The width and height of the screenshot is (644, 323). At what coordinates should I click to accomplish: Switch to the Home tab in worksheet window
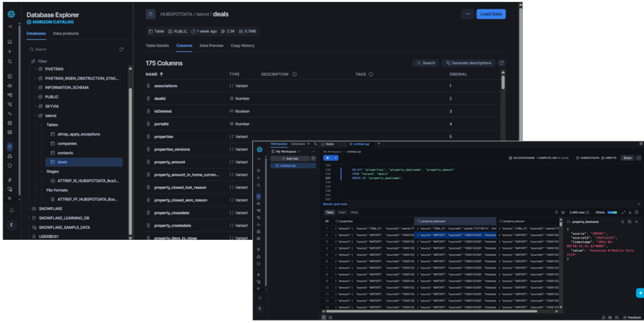coord(327,144)
